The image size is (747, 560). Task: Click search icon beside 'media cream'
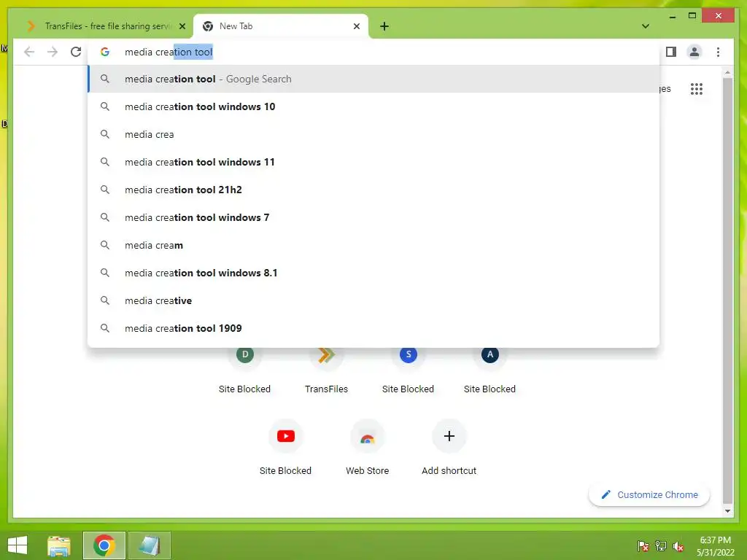pos(105,245)
